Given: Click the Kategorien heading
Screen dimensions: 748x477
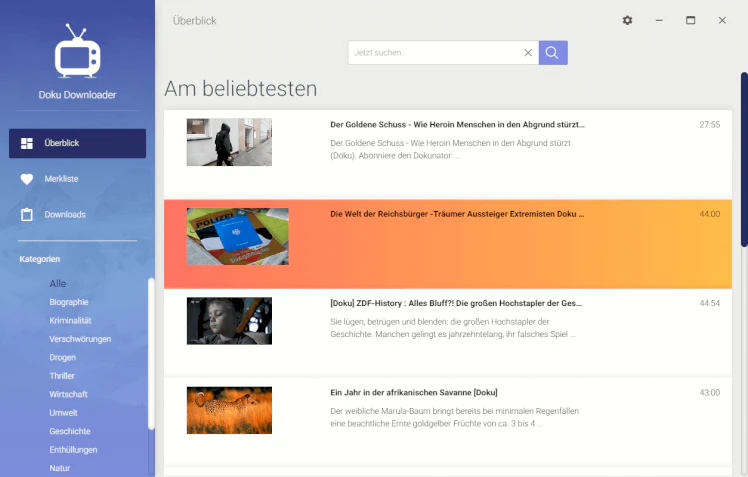Looking at the screenshot, I should point(40,259).
